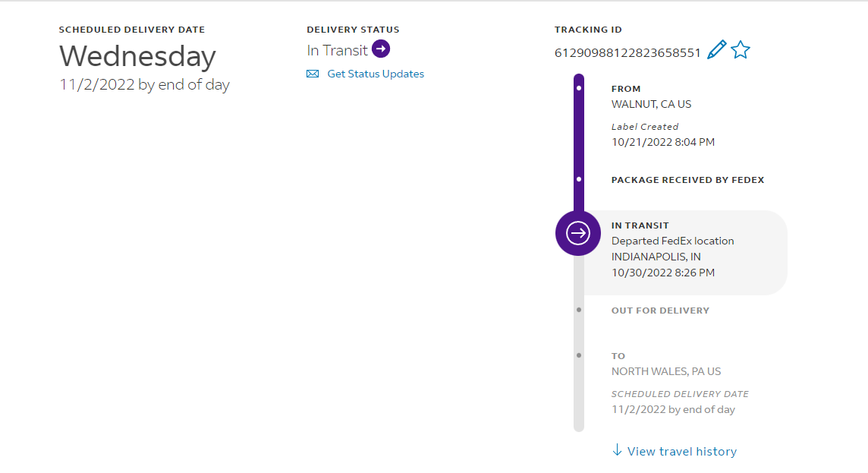Click the Wednesday scheduled delivery heading
Viewport: 868px width, 473px height.
(137, 57)
